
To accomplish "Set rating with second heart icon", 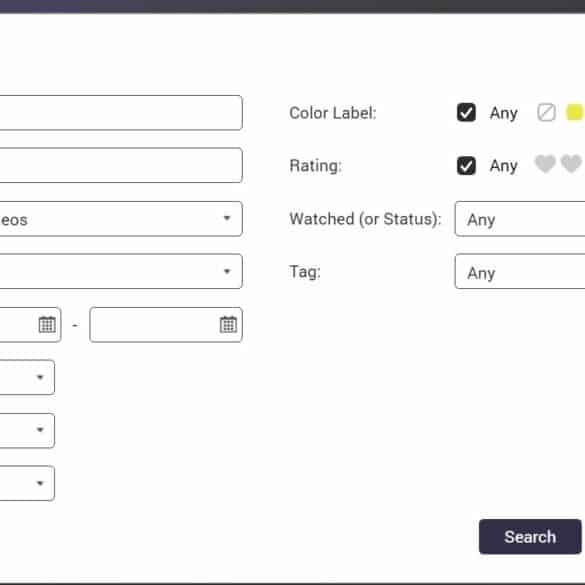I will coord(571,164).
